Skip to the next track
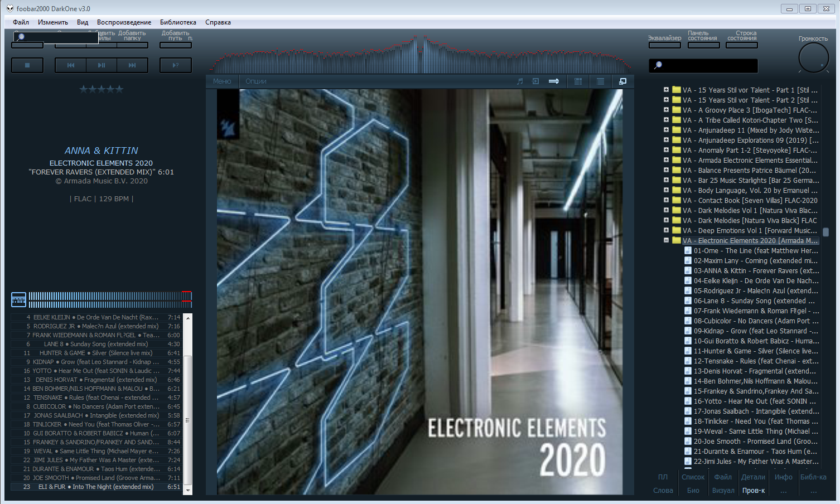This screenshot has height=504, width=840. (x=132, y=65)
